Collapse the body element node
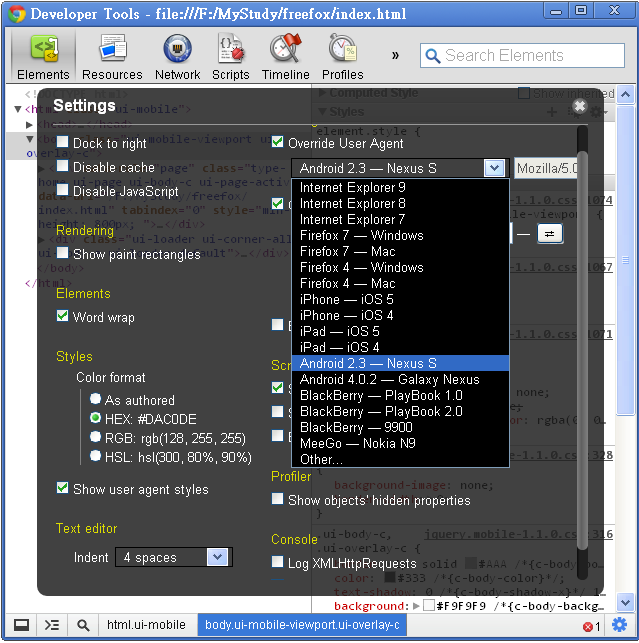Image resolution: width=639 pixels, height=643 pixels. [x=30, y=139]
